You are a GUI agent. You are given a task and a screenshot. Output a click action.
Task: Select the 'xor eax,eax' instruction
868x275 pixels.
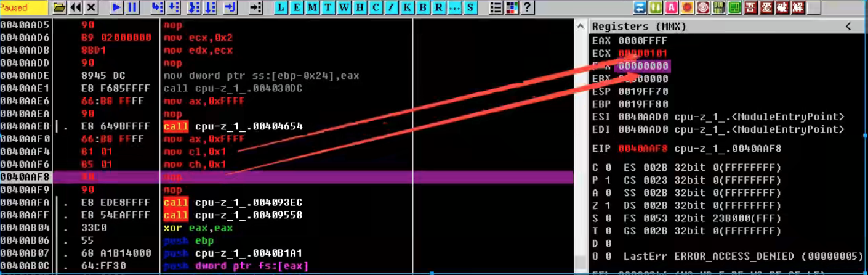click(x=198, y=228)
